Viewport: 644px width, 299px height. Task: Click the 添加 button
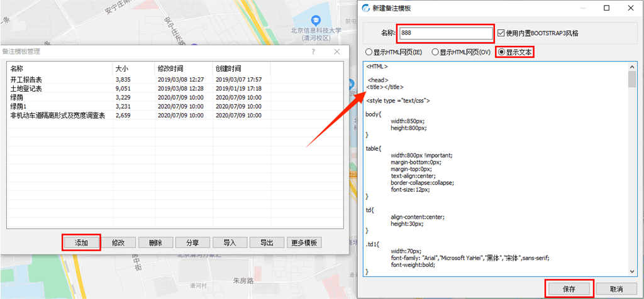pyautogui.click(x=82, y=242)
